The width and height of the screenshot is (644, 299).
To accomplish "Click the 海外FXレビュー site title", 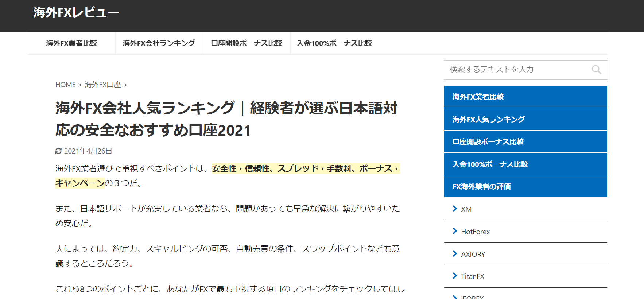I will point(76,13).
